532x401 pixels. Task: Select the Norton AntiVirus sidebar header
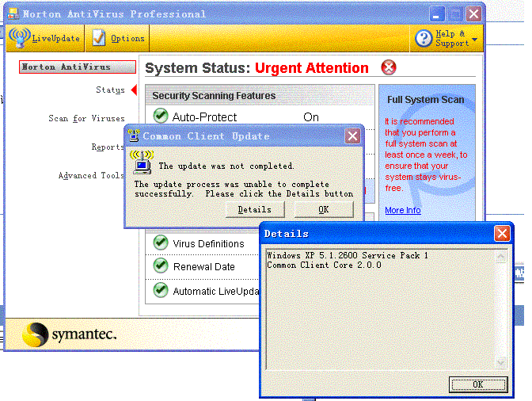[x=78, y=67]
